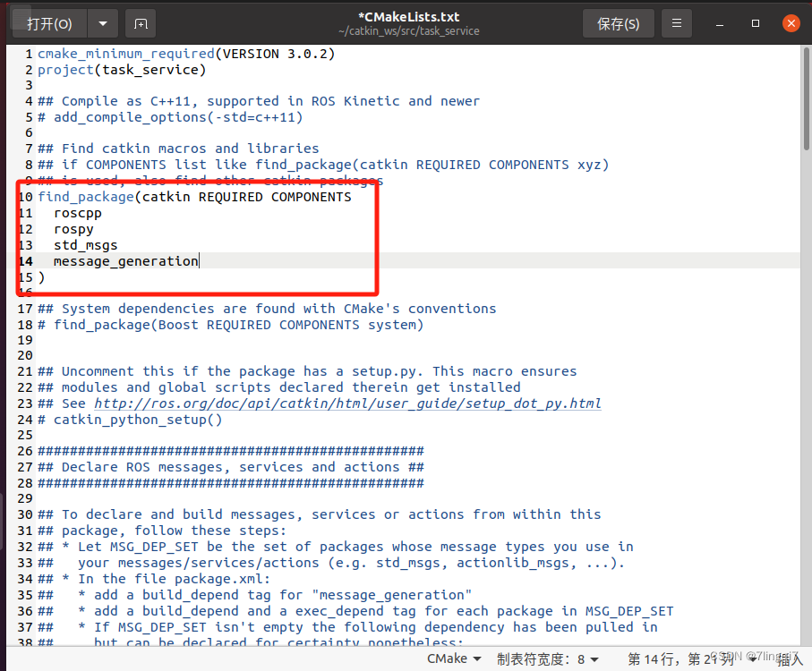Click the roscpp entry on line 11
Viewport: 812px width, 671px height.
78,212
